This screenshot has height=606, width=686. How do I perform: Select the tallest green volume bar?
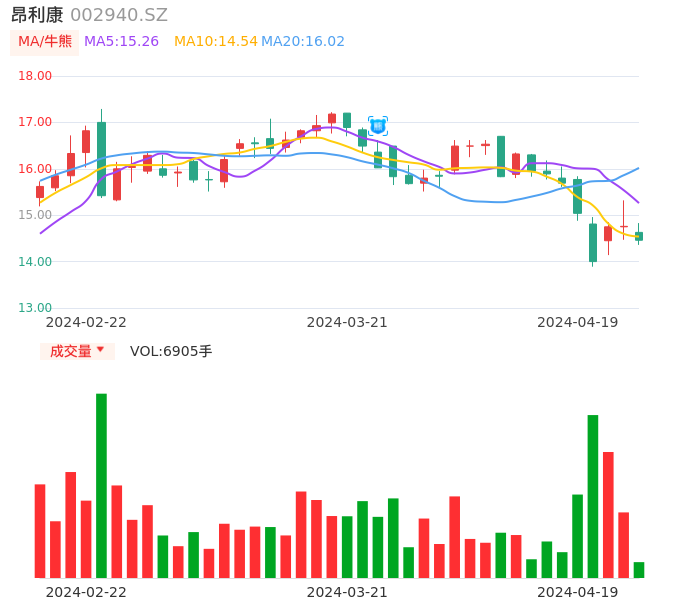click(x=101, y=485)
